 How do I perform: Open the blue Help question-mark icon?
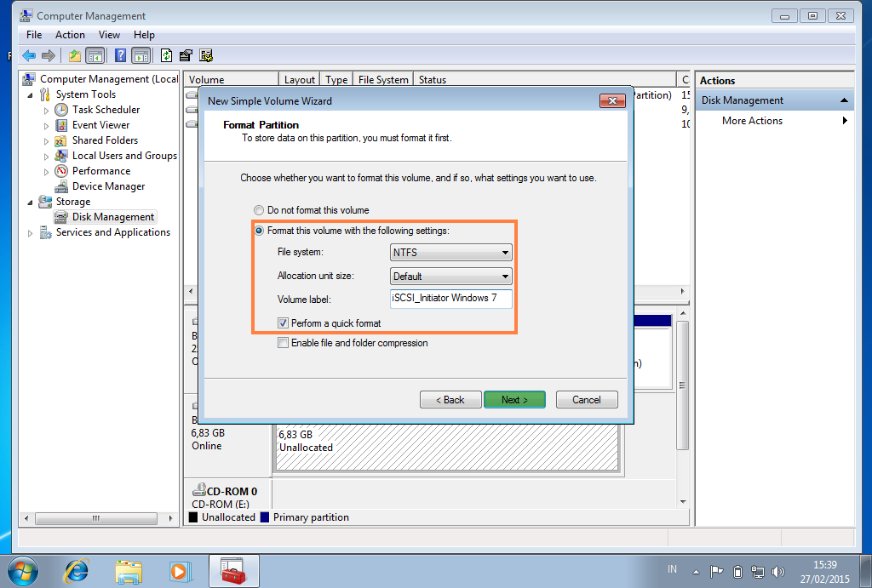120,55
